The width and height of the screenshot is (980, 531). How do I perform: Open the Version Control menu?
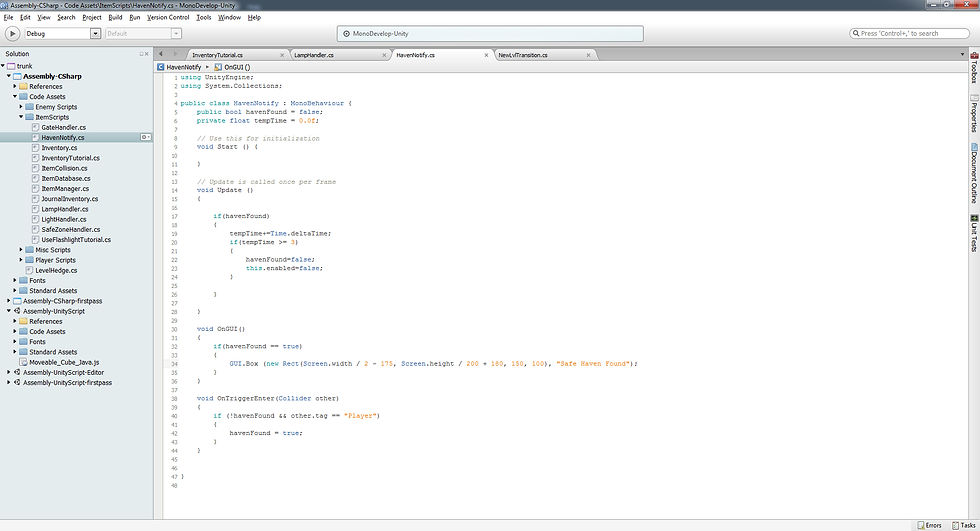coord(168,17)
